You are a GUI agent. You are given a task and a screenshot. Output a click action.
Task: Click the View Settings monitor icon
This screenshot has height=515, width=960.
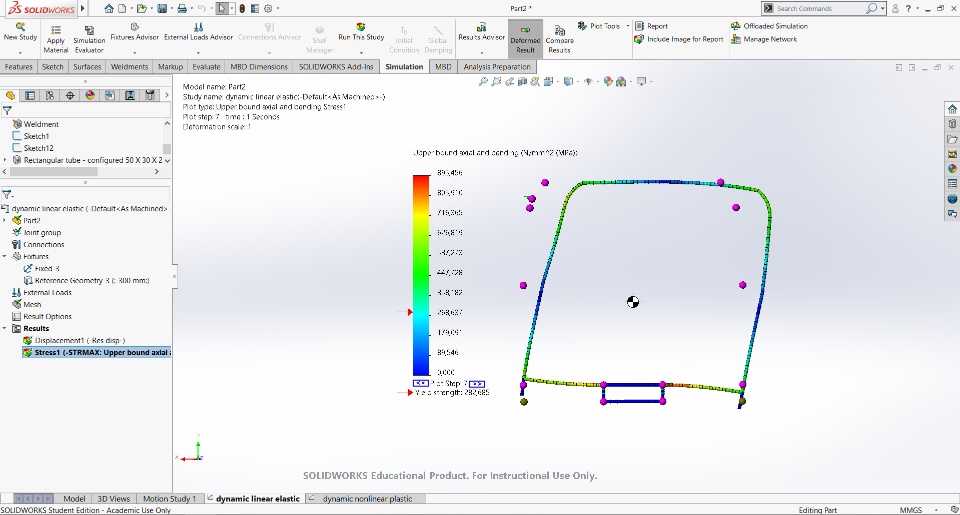[641, 81]
